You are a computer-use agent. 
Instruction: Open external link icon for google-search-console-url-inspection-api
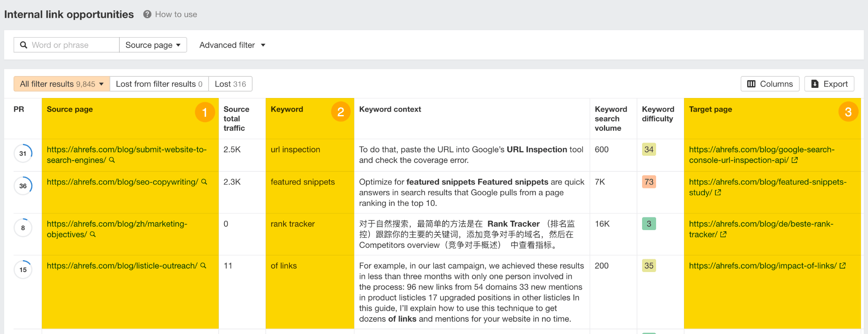(x=795, y=160)
